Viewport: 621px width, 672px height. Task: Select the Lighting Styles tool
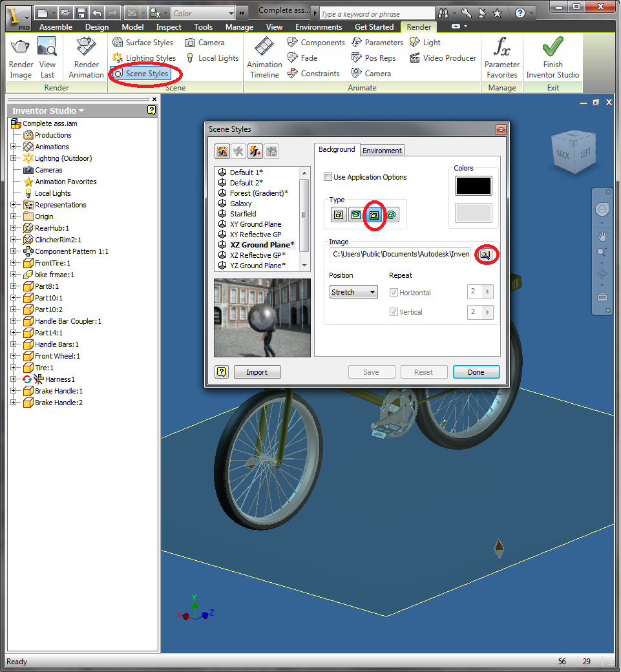click(145, 58)
